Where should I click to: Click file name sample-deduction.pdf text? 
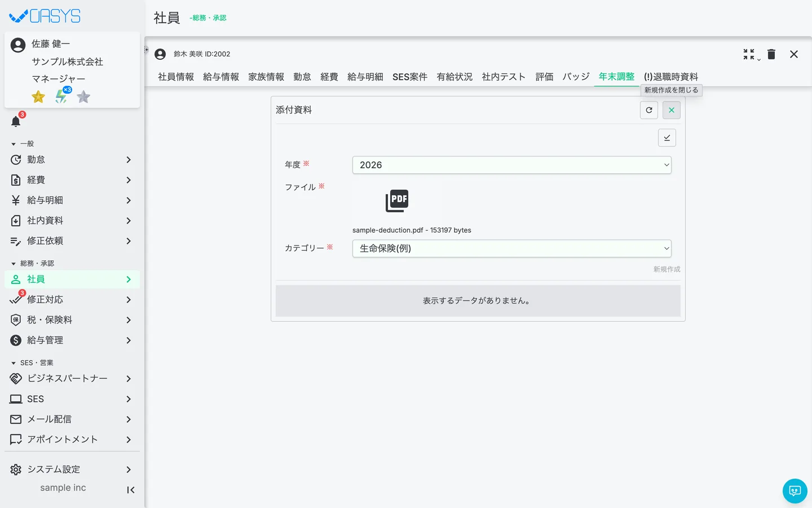point(388,230)
